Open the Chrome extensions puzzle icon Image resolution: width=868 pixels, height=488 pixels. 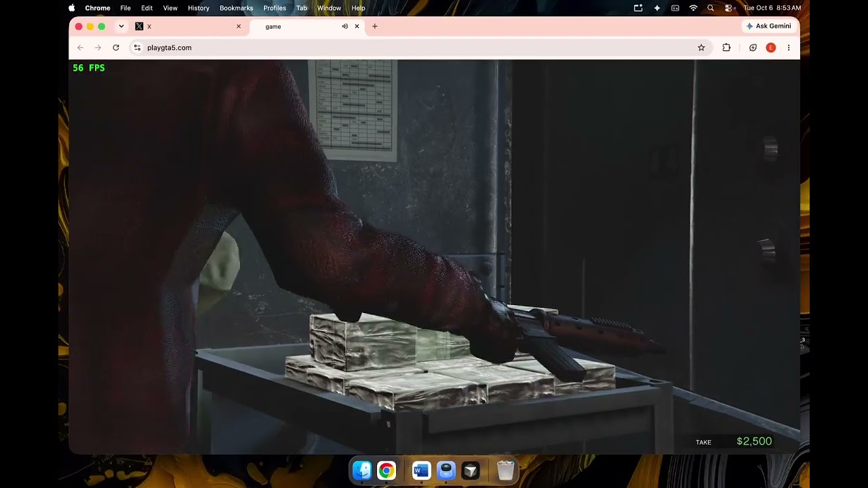coord(726,47)
